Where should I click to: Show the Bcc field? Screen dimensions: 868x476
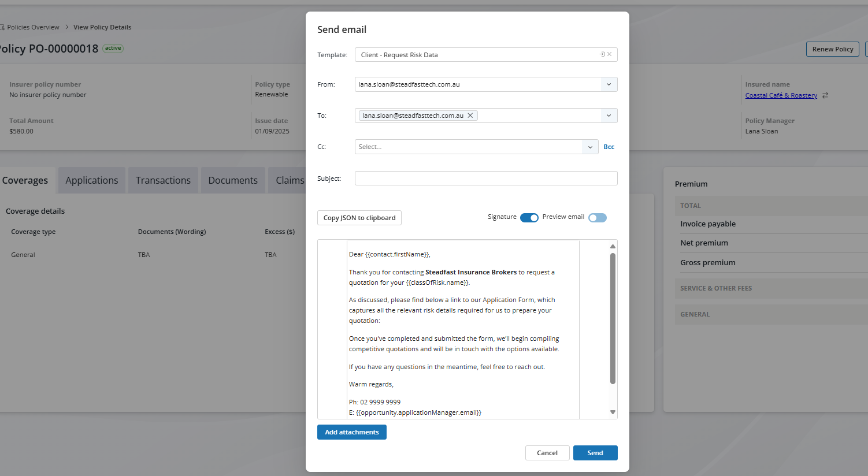609,147
